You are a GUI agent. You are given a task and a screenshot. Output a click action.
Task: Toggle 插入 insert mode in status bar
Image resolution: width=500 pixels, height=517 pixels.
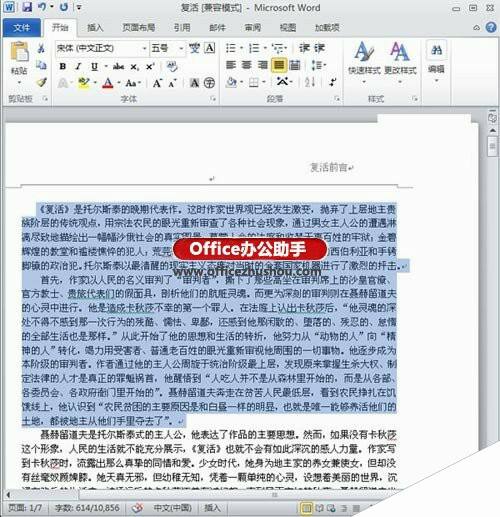click(212, 508)
